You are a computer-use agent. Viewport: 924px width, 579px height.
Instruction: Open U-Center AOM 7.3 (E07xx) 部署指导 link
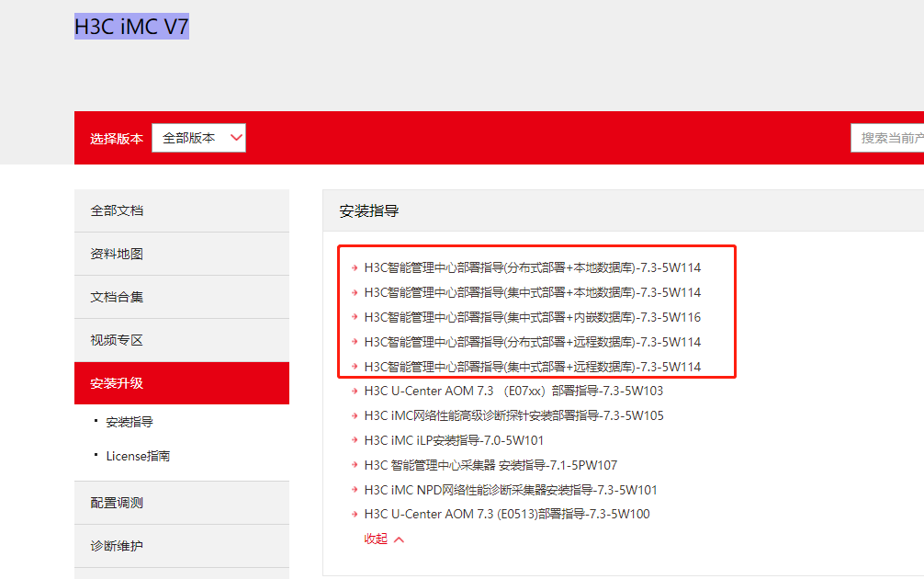pyautogui.click(x=513, y=391)
